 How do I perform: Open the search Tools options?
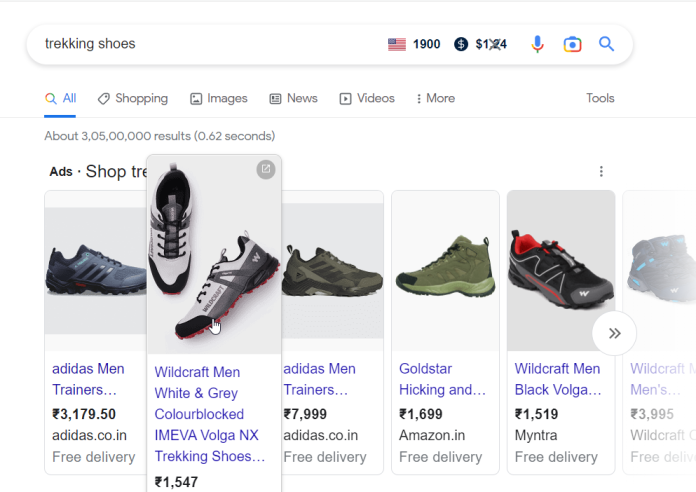(x=600, y=98)
